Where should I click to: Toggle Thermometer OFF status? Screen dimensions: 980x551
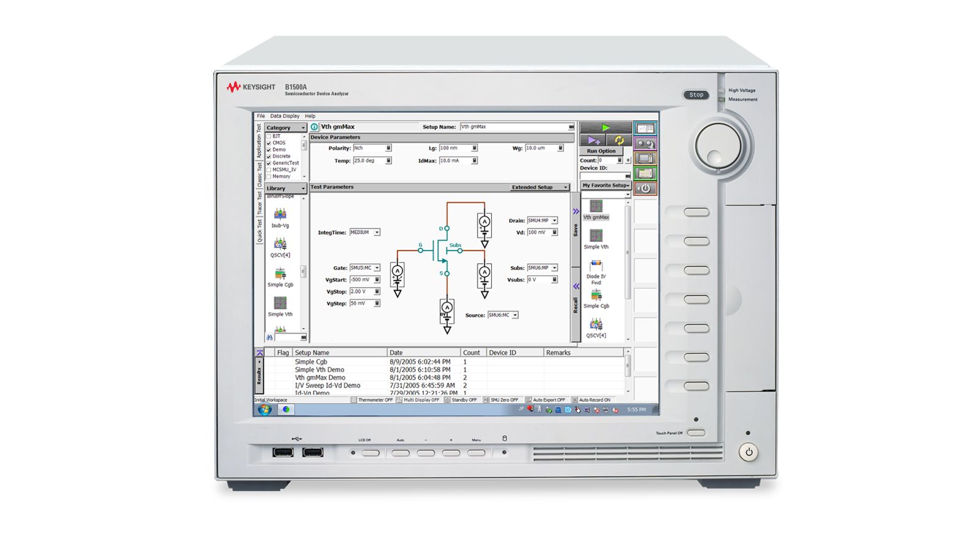(x=372, y=400)
